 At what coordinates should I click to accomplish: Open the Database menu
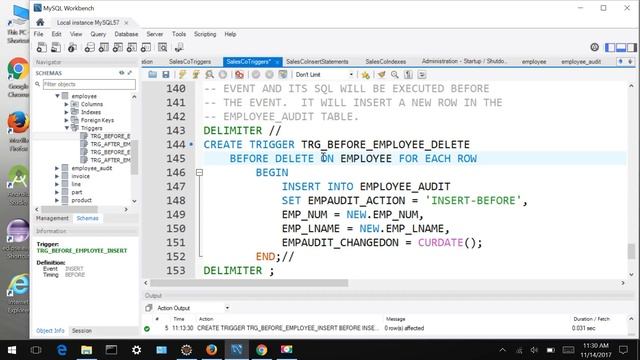tap(126, 34)
